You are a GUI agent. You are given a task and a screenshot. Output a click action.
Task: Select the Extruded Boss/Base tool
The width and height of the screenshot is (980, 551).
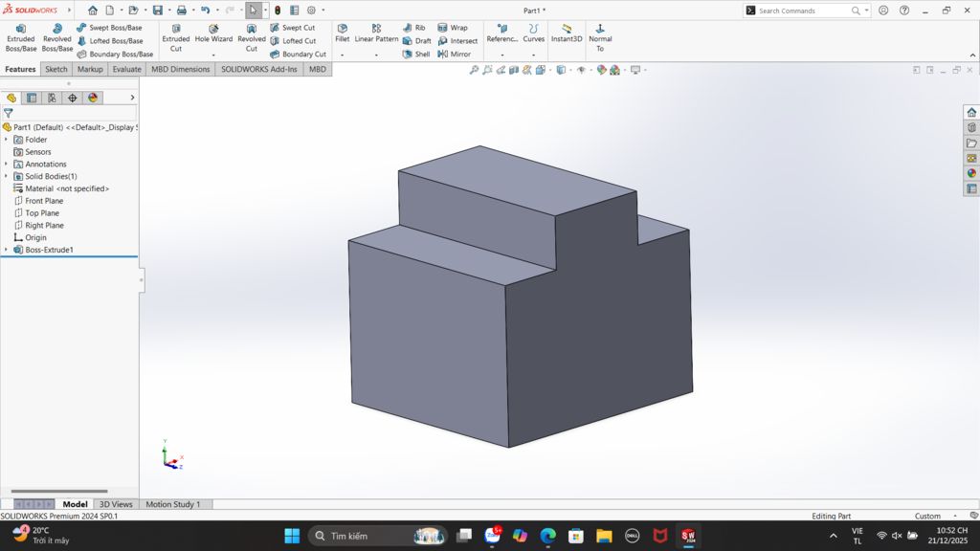[x=21, y=38]
